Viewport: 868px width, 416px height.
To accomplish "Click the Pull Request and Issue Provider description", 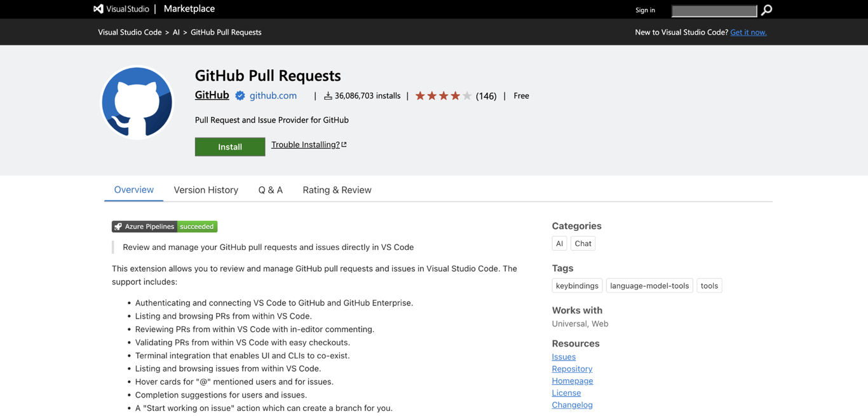I will [272, 120].
